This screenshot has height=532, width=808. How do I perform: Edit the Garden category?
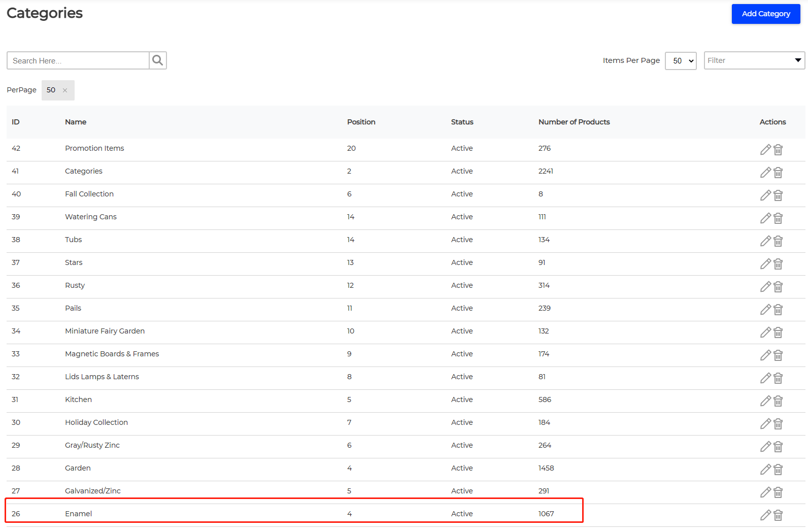point(765,470)
